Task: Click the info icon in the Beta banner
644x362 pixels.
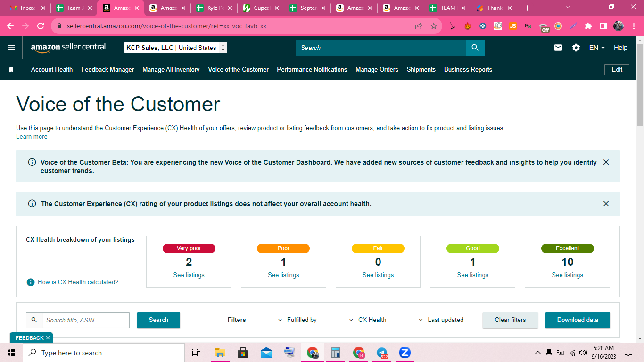Action: tap(32, 162)
